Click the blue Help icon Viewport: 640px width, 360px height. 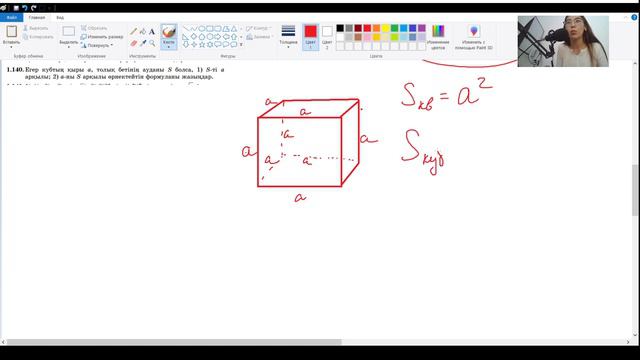(634, 17)
